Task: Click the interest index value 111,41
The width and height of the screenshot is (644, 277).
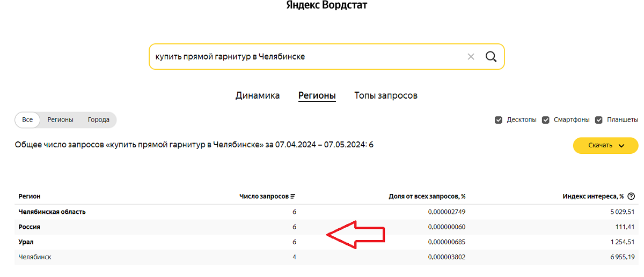Action: [x=625, y=227]
